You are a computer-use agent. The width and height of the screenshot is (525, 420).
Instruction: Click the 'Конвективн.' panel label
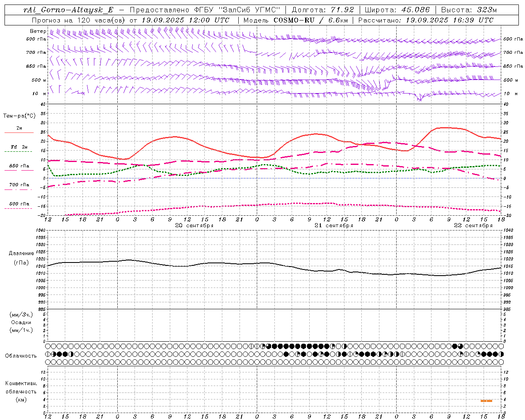tap(21, 383)
